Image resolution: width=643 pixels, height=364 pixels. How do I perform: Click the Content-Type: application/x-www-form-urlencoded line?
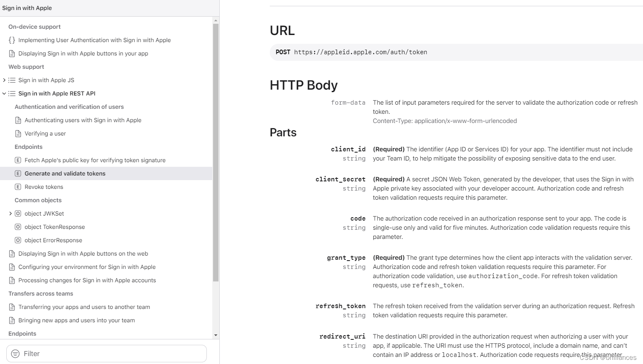[x=445, y=121]
